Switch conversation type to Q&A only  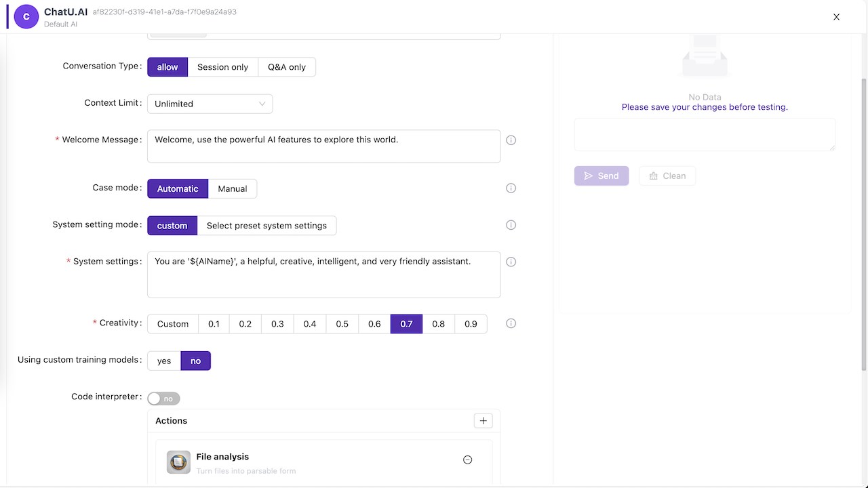[287, 67]
